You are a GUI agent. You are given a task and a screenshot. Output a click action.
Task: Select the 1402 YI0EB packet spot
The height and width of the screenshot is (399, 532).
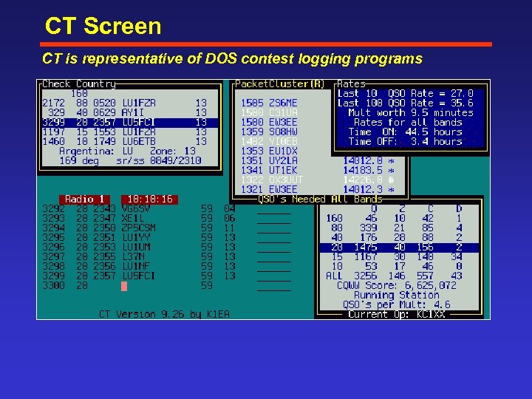point(269,141)
